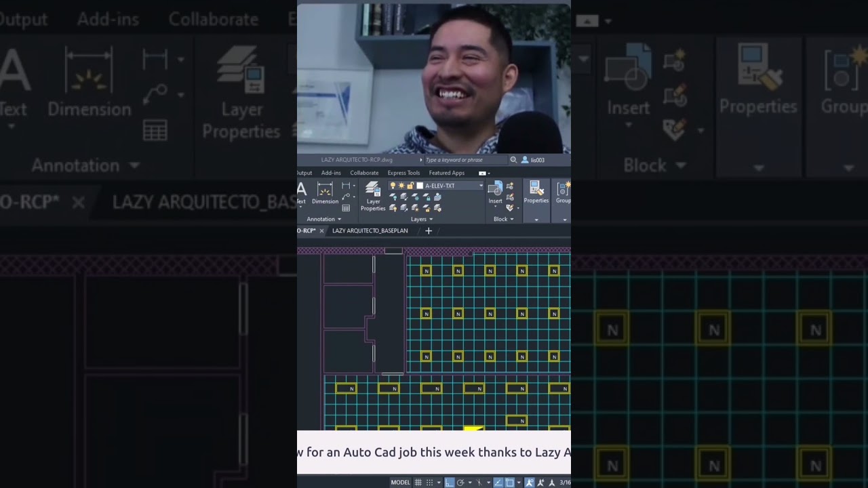Viewport: 868px width, 488px height.
Task: Expand the Properties panel arrow
Action: [x=536, y=220]
